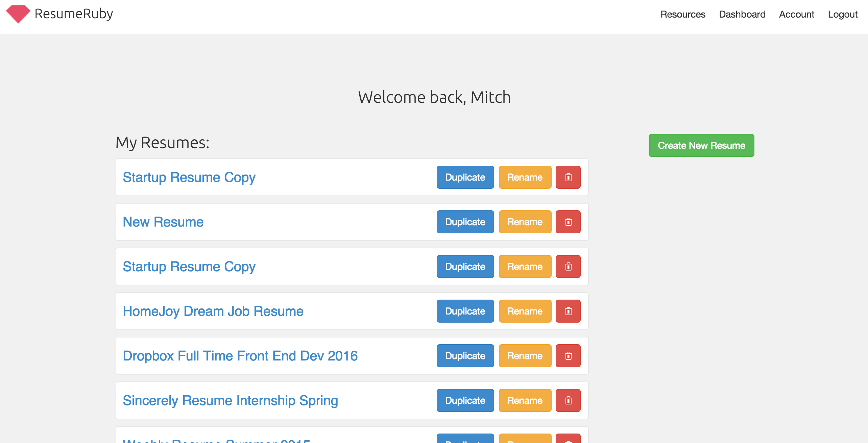The width and height of the screenshot is (868, 443).
Task: Remove Sincerely Resume Internship Spring via trash
Action: [x=568, y=400]
